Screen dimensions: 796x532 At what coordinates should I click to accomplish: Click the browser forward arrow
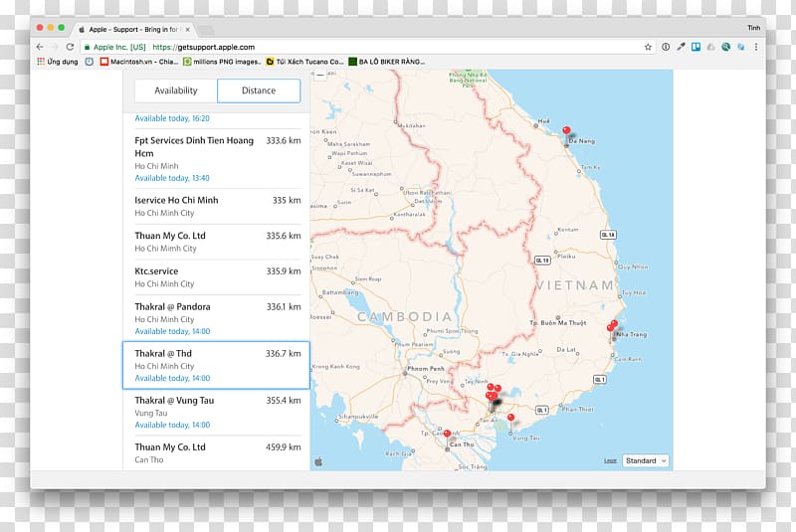[55, 47]
